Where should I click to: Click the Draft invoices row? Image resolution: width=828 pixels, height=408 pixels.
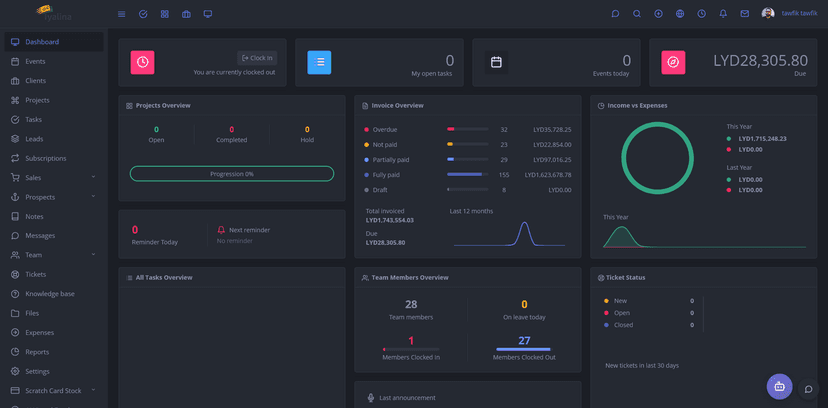pyautogui.click(x=468, y=189)
